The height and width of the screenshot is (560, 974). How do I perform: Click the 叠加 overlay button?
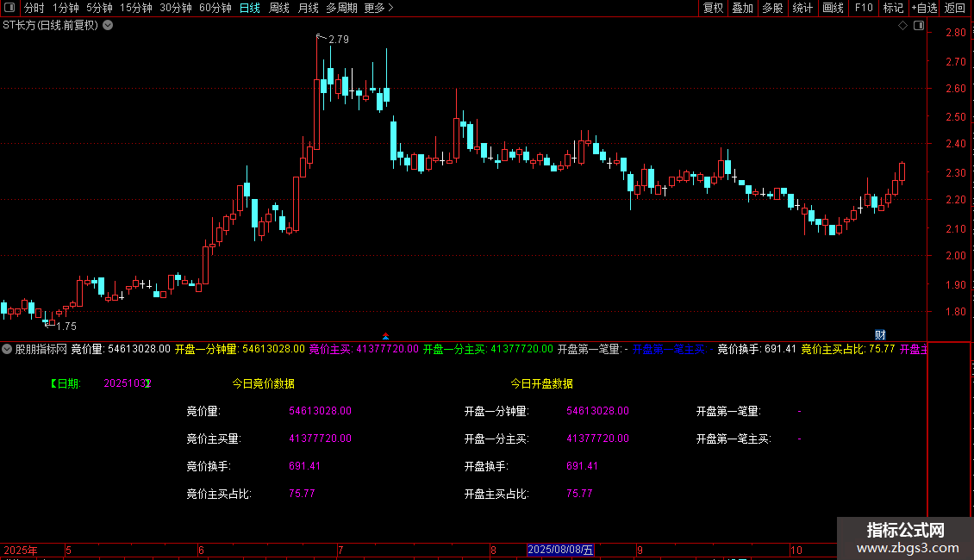click(742, 8)
